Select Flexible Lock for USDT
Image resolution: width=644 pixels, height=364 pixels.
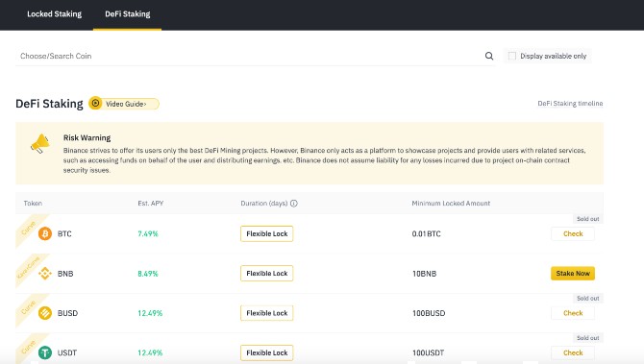(266, 352)
